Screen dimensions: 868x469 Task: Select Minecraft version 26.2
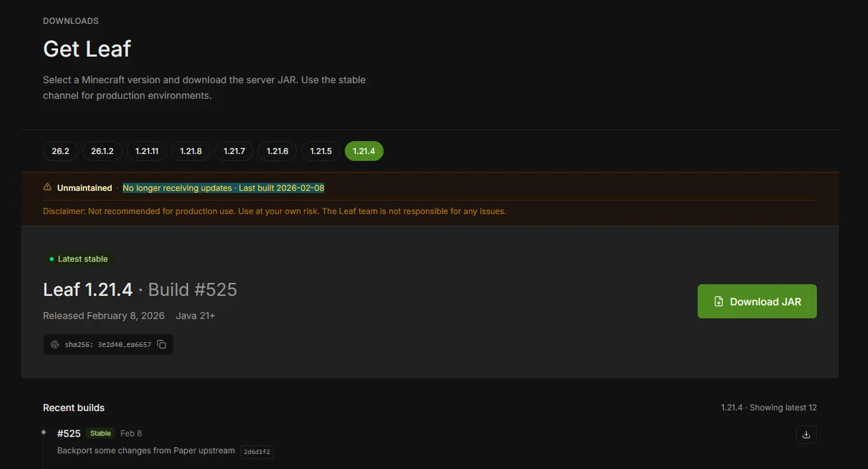point(61,151)
